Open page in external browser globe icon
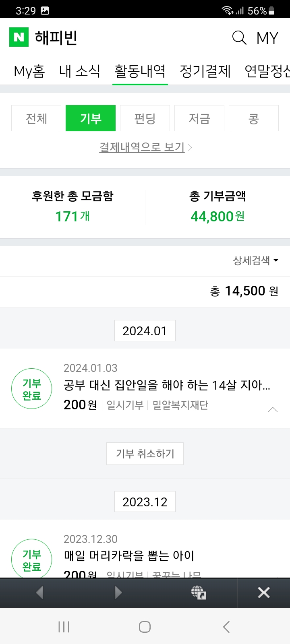 tap(198, 592)
